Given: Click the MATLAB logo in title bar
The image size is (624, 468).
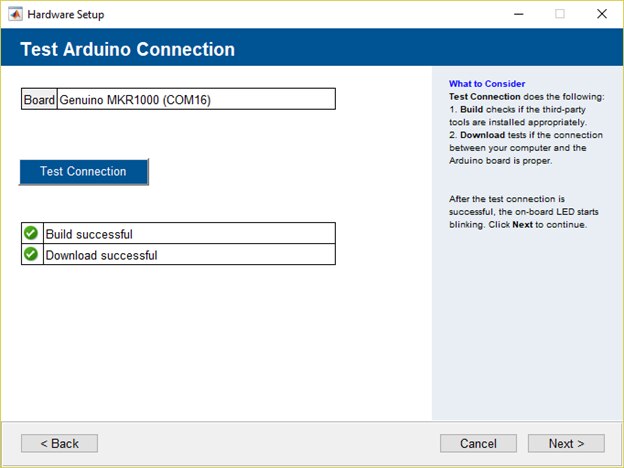Looking at the screenshot, I should click(15, 15).
